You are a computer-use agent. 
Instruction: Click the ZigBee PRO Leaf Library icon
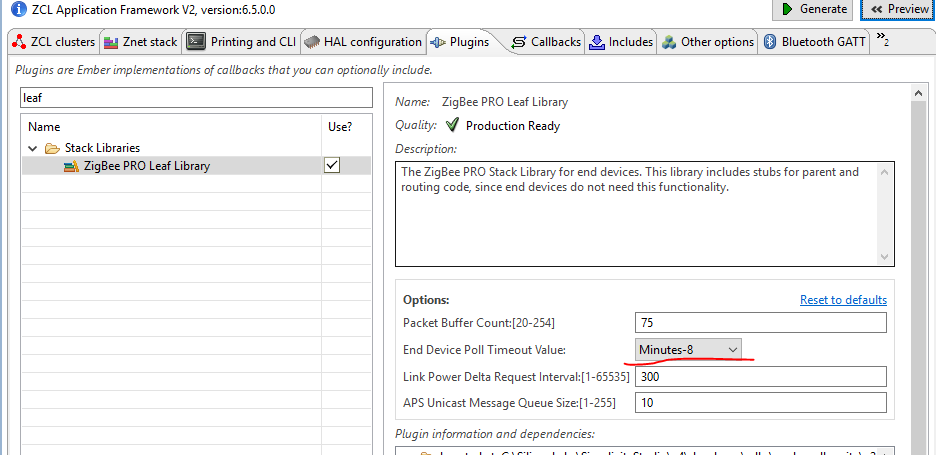coord(72,166)
